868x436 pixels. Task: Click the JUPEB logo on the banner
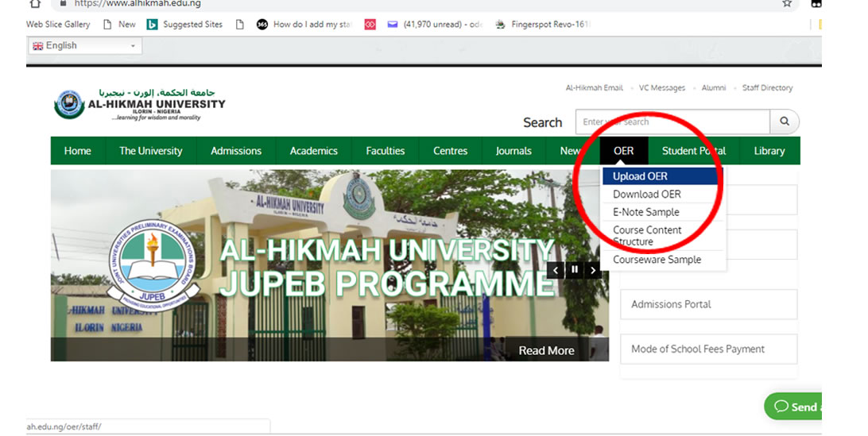click(151, 265)
